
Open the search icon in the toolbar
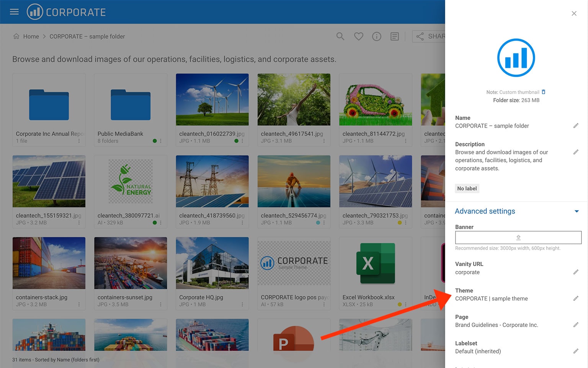pos(340,36)
